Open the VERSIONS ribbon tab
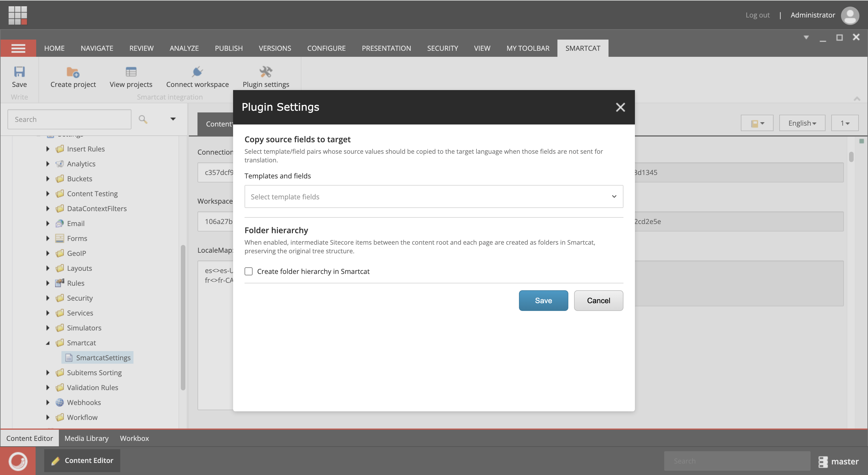Viewport: 868px width, 475px height. [x=275, y=48]
